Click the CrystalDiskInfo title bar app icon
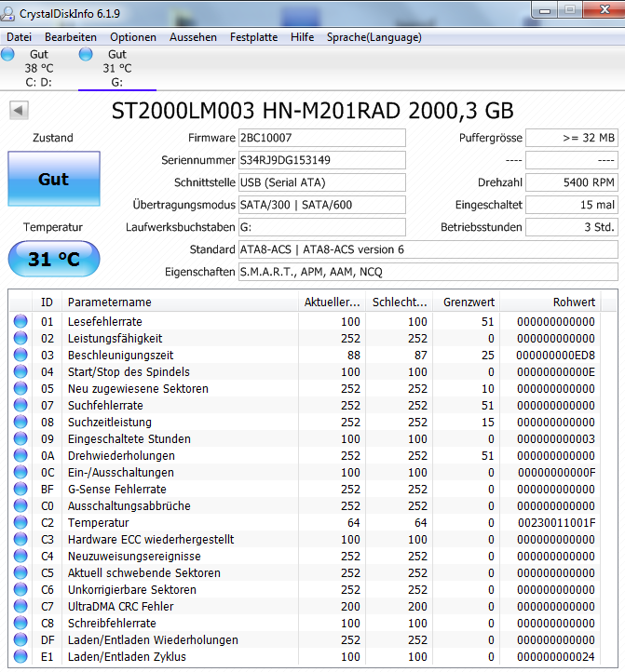Image resolution: width=625 pixels, height=672 pixels. (7, 13)
